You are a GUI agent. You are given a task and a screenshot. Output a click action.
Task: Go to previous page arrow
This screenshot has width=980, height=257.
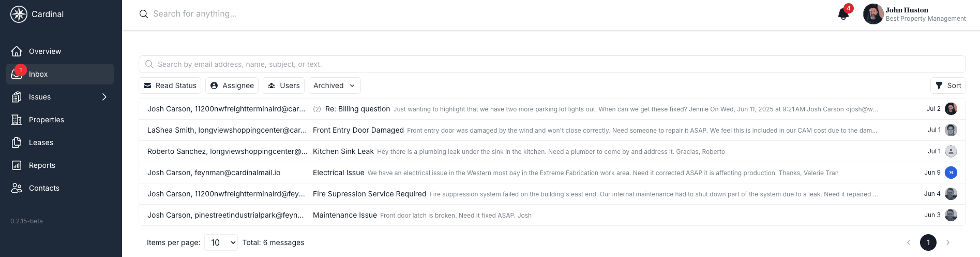click(909, 242)
